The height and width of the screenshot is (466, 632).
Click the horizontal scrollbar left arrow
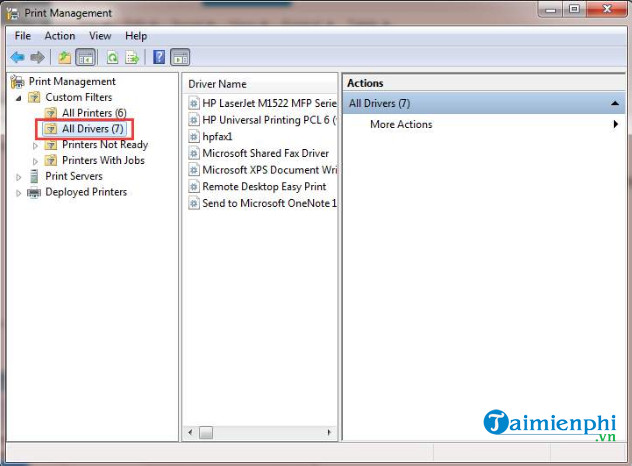[x=190, y=433]
